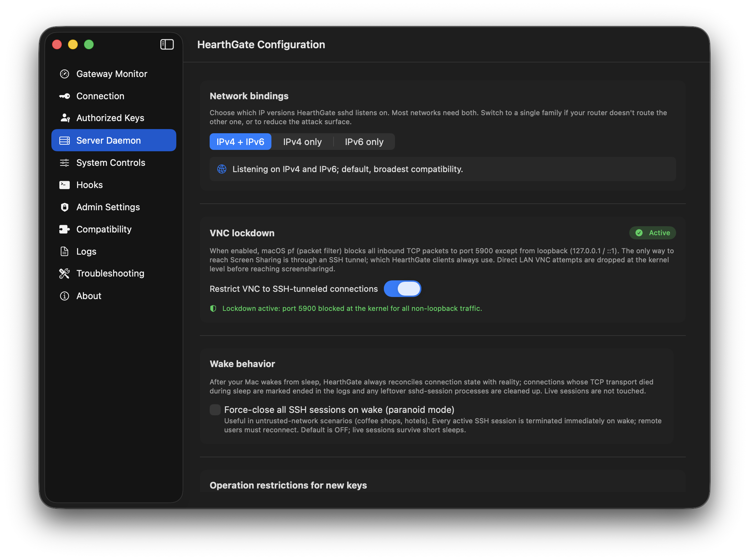The image size is (749, 560).
Task: Click 'Force-close all SSH sessions on wake' label
Action: pos(339,410)
